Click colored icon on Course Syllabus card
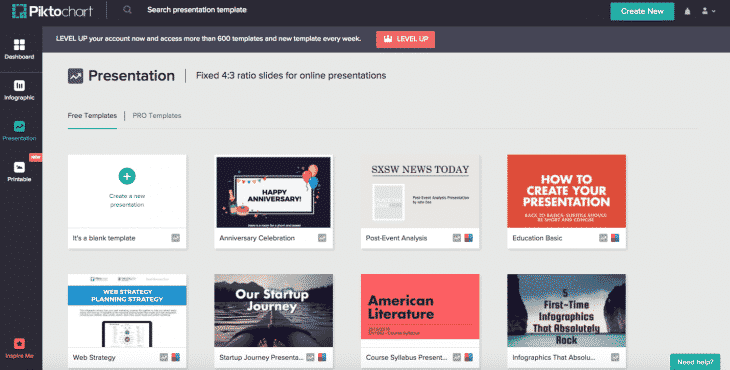The image size is (730, 370). [x=469, y=357]
